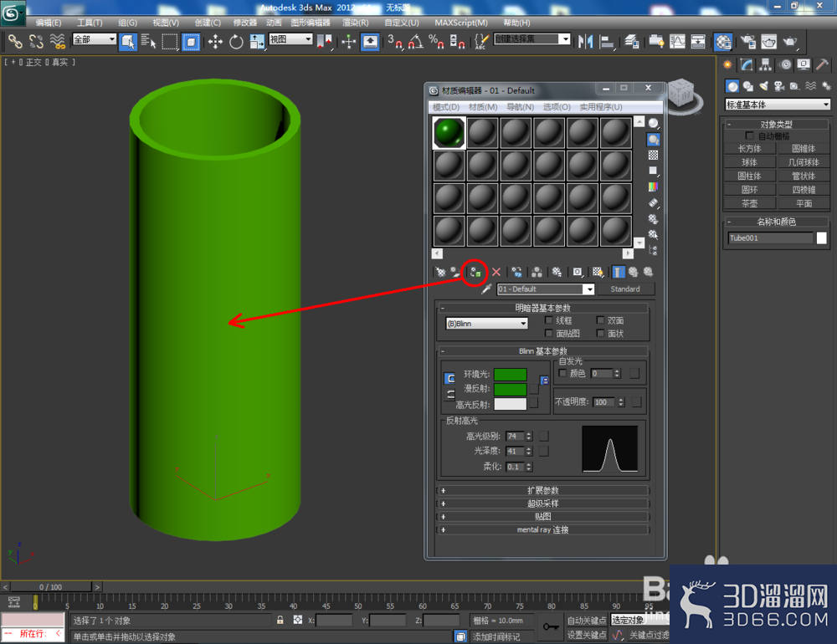Click the Render Setup icon
837x644 pixels.
(747, 42)
